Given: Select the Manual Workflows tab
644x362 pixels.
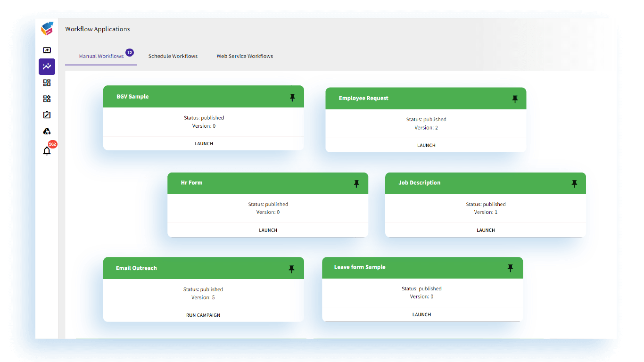Looking at the screenshot, I should pos(101,56).
